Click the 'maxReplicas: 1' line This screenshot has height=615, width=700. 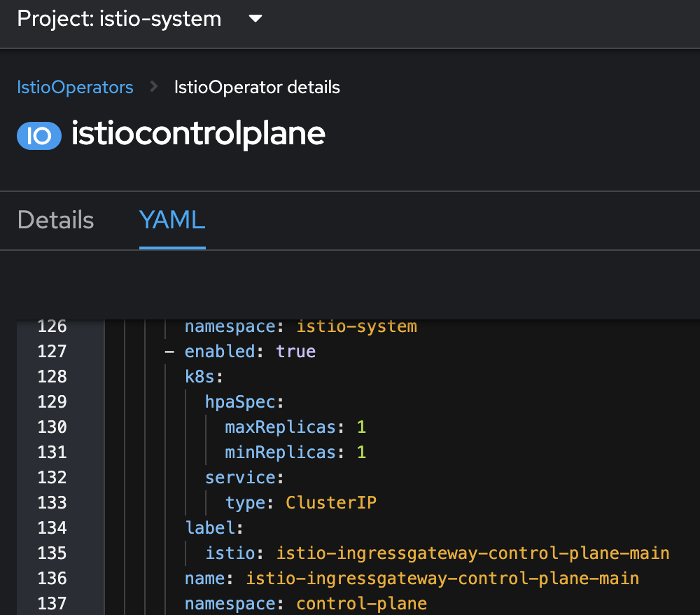(x=295, y=427)
